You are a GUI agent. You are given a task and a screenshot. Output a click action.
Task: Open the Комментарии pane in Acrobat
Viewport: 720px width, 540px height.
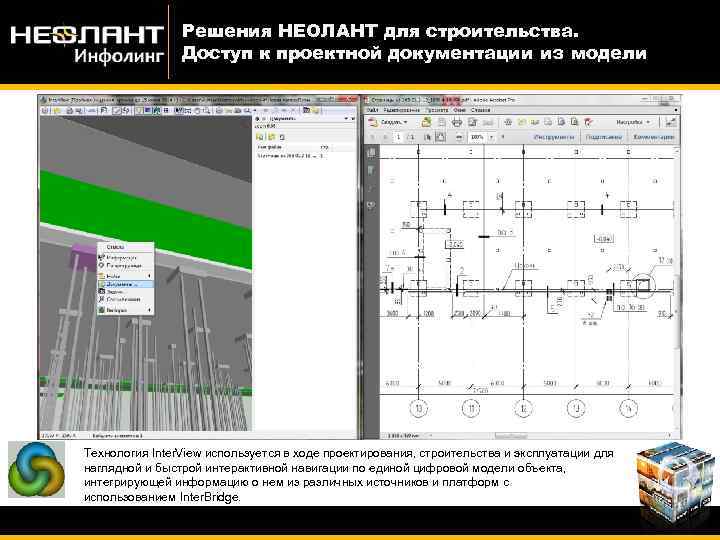pyautogui.click(x=653, y=137)
